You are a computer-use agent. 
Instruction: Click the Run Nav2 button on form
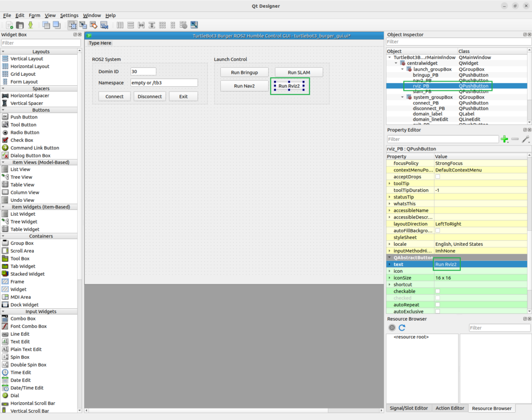244,86
